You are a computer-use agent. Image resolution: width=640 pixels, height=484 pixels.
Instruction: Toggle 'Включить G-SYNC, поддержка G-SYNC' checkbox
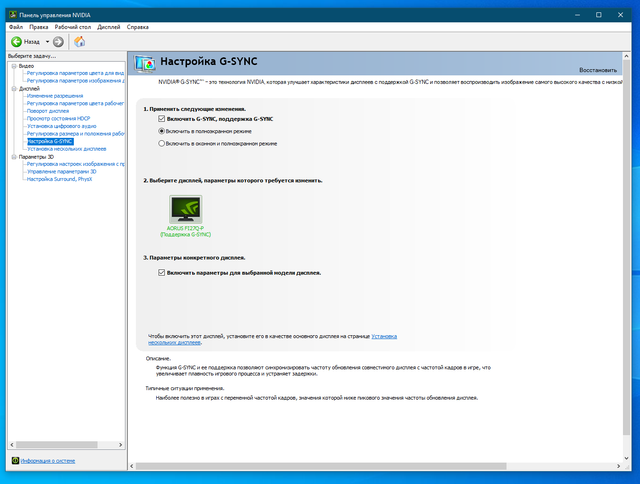point(162,119)
